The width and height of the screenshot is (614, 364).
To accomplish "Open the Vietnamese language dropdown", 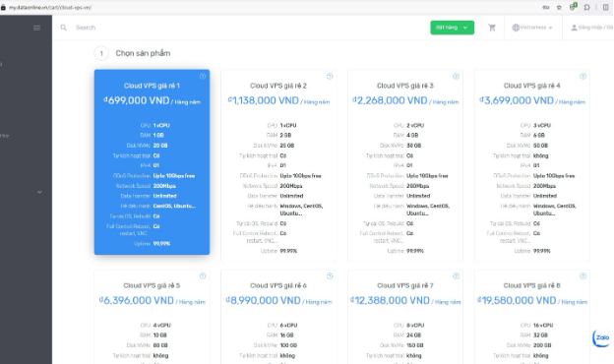I will click(532, 28).
